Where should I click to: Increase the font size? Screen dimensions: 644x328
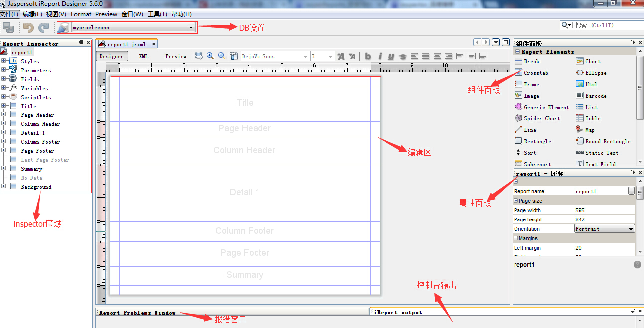(x=341, y=56)
